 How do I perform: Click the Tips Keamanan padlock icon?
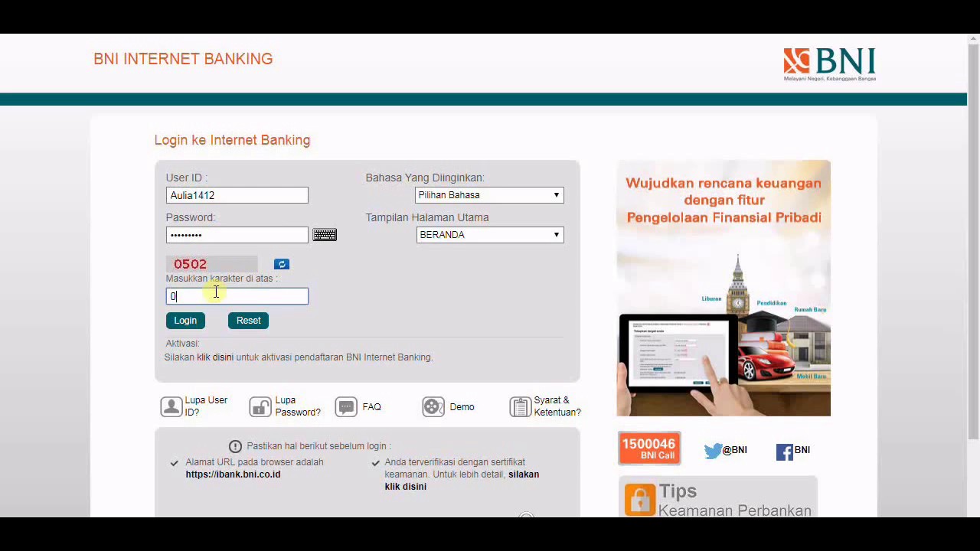(640, 500)
